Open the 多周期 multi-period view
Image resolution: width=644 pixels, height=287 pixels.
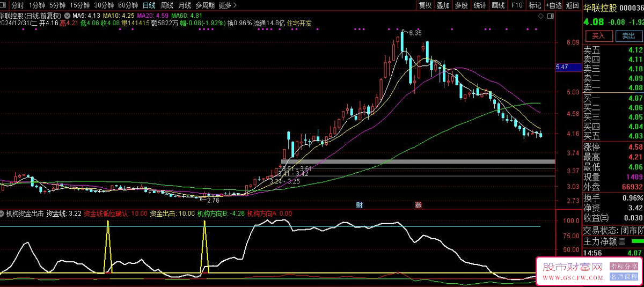coord(205,5)
